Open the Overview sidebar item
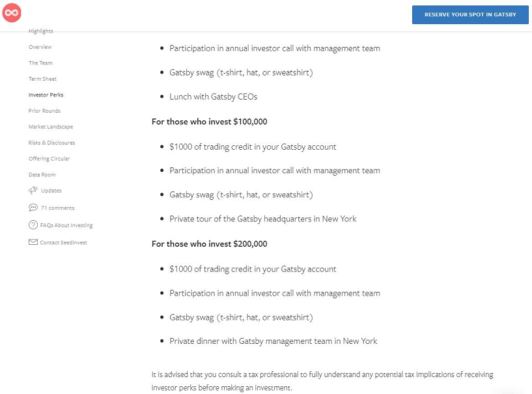 click(40, 47)
